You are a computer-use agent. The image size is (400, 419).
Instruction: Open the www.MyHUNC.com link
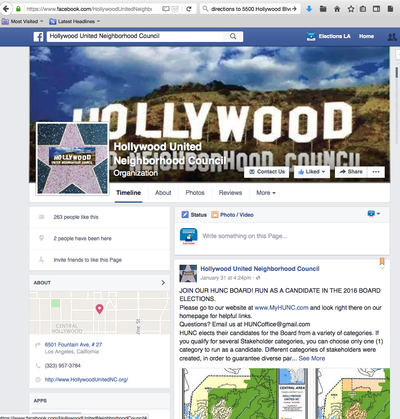point(281,308)
